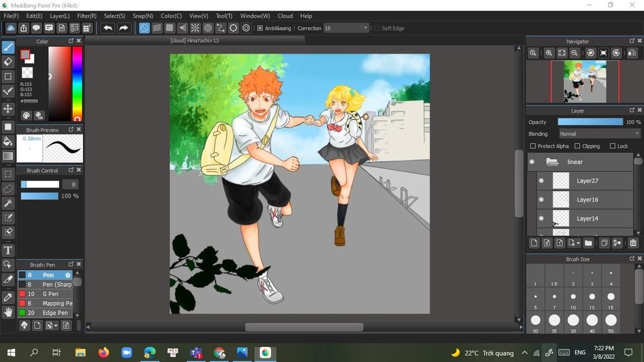Select the Hand tool

8,312
